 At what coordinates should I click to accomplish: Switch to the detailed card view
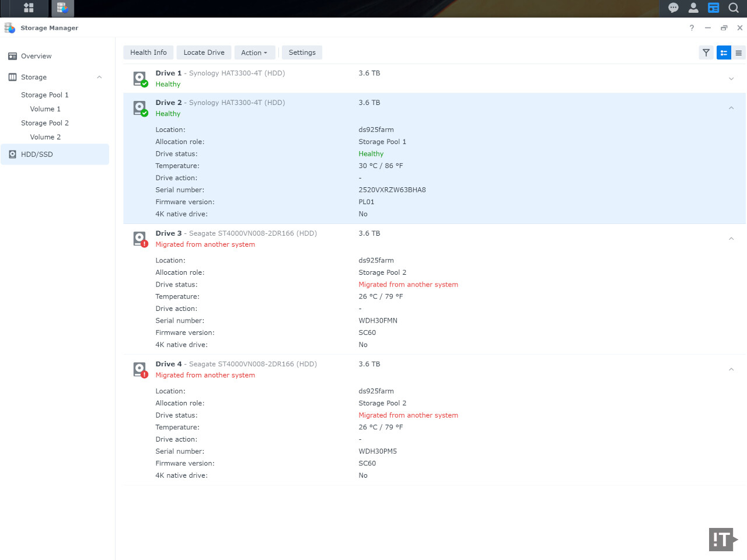pos(724,52)
